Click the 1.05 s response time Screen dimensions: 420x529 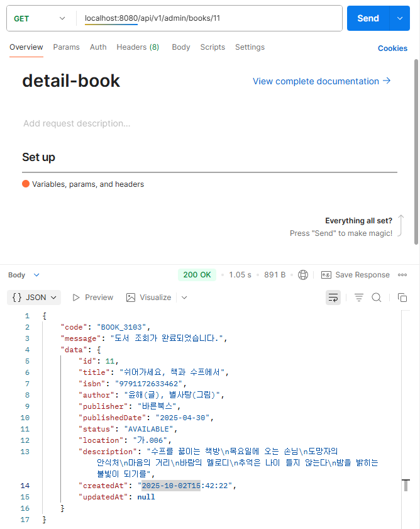point(240,275)
